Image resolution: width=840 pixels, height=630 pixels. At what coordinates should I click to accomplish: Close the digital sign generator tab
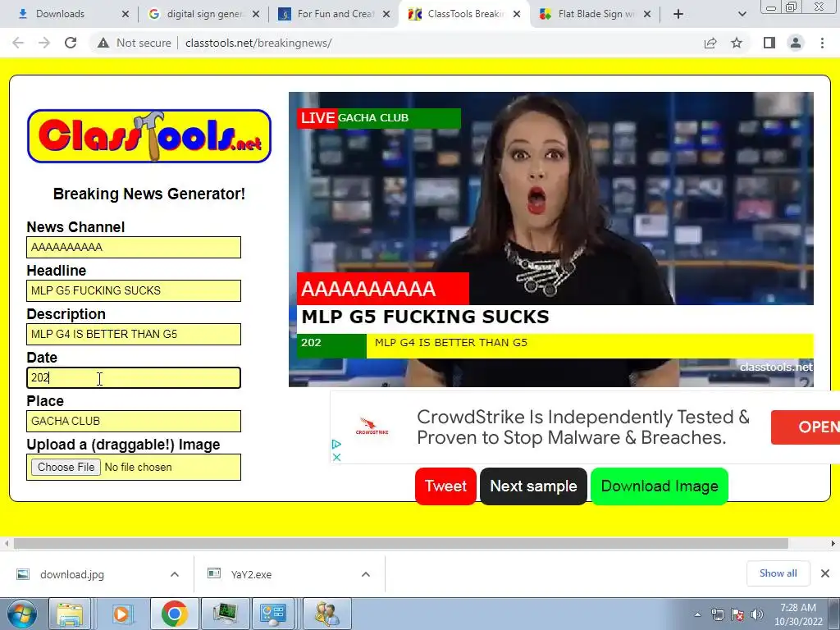click(256, 14)
